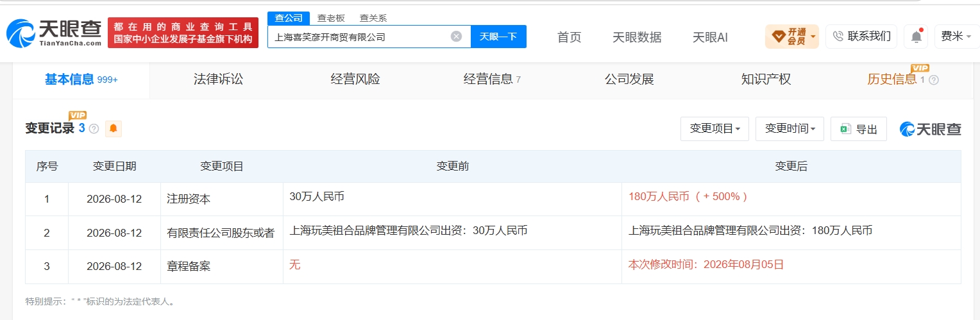
Task: Switch to 查公司 search tab
Action: (289, 18)
